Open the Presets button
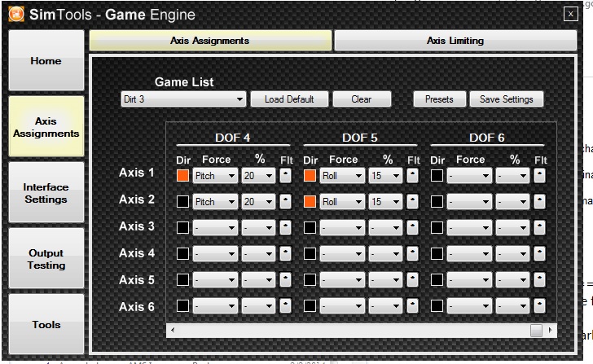 point(439,99)
